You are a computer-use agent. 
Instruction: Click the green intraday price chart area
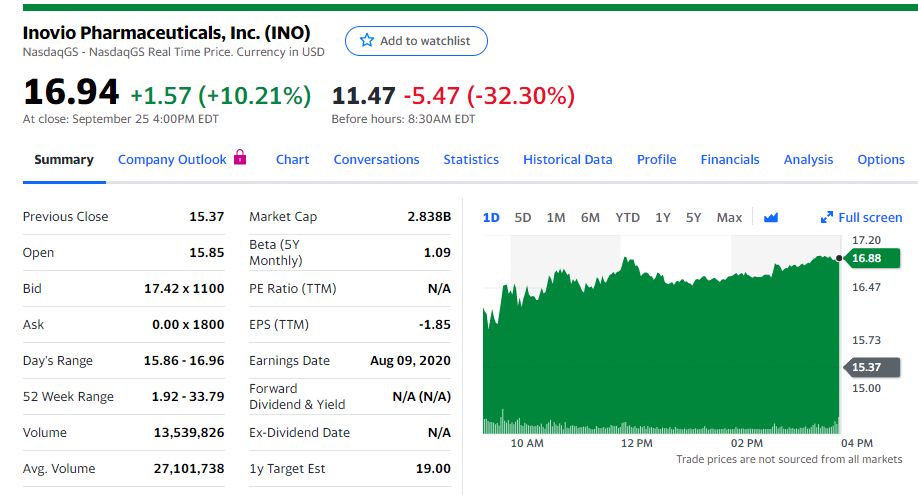click(x=660, y=350)
